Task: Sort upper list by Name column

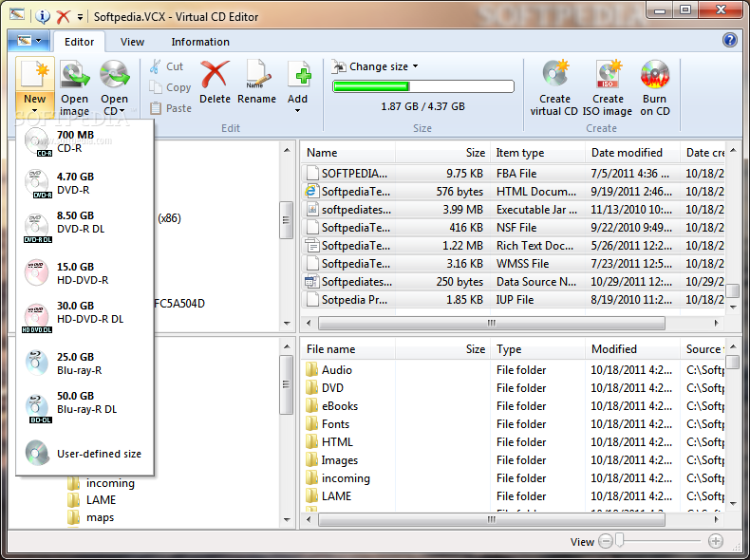Action: click(348, 153)
